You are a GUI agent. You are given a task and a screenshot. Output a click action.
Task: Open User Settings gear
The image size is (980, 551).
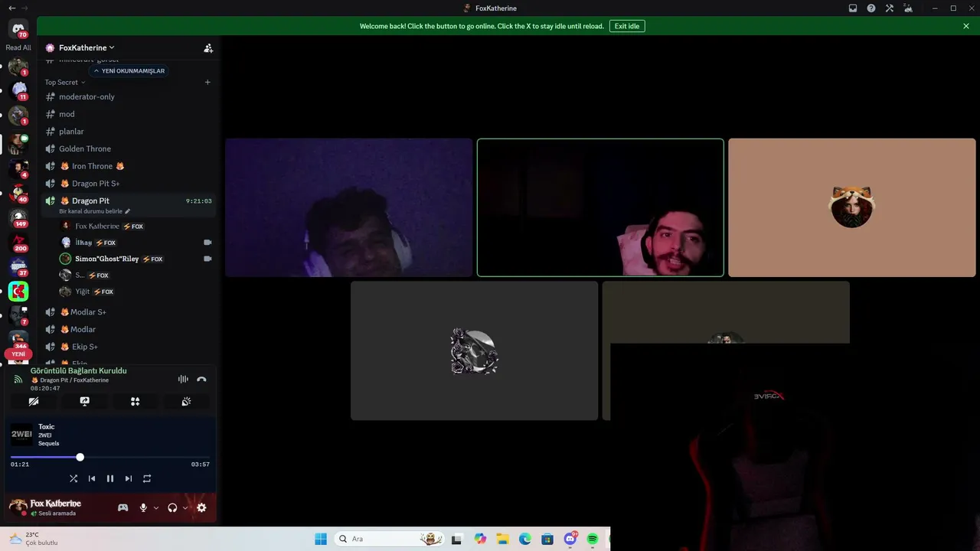click(201, 507)
